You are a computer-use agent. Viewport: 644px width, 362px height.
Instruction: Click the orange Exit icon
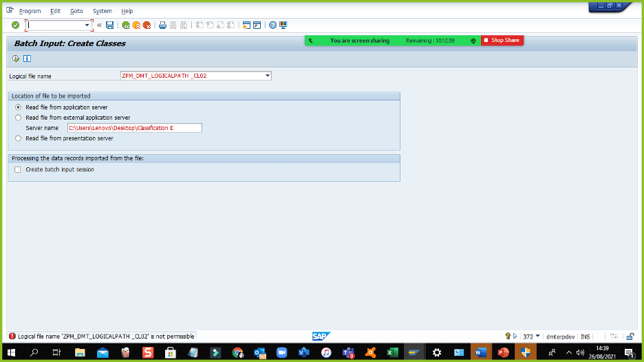coord(136,25)
